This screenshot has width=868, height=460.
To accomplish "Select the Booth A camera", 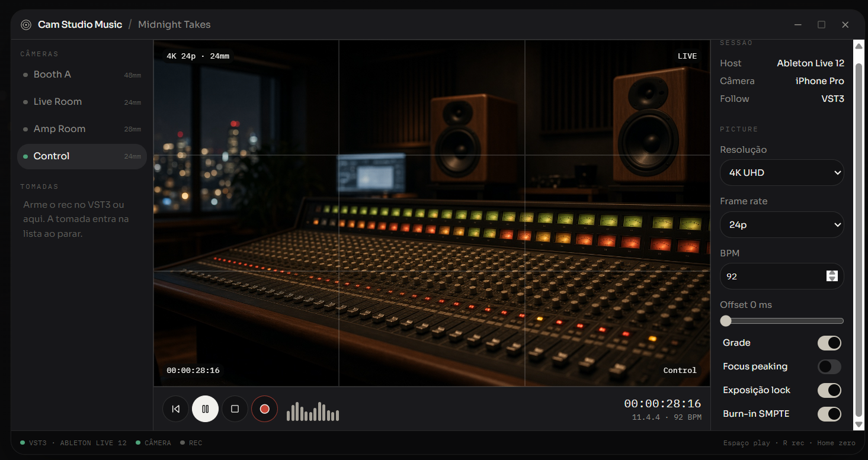I will coord(82,75).
